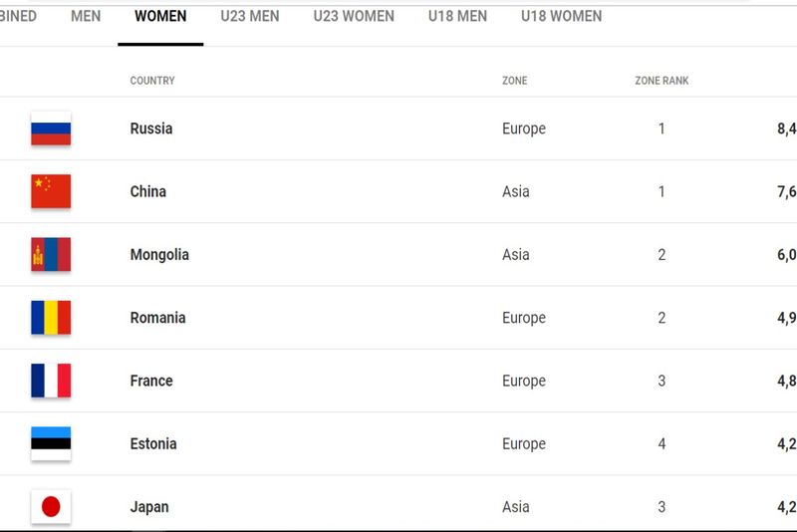Click the Estonia country name
Image resolution: width=797 pixels, height=532 pixels.
(x=153, y=444)
